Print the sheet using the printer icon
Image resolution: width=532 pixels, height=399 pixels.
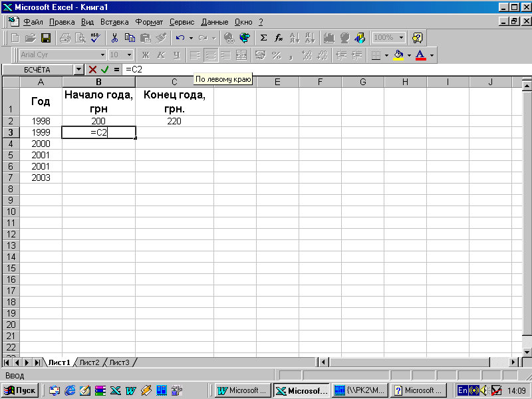point(65,38)
